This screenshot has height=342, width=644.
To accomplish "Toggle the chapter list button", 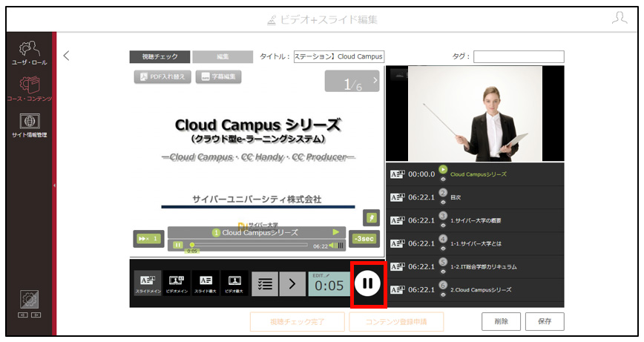I will [x=265, y=283].
